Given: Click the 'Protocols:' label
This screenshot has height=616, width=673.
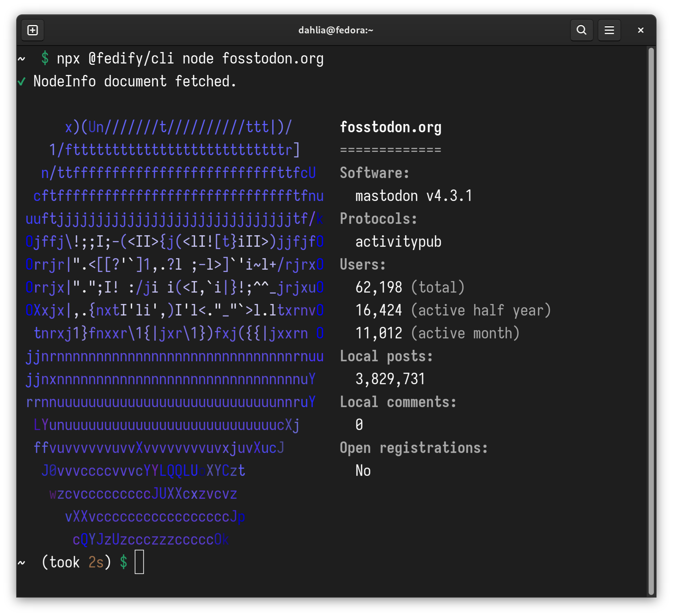Looking at the screenshot, I should [x=378, y=219].
